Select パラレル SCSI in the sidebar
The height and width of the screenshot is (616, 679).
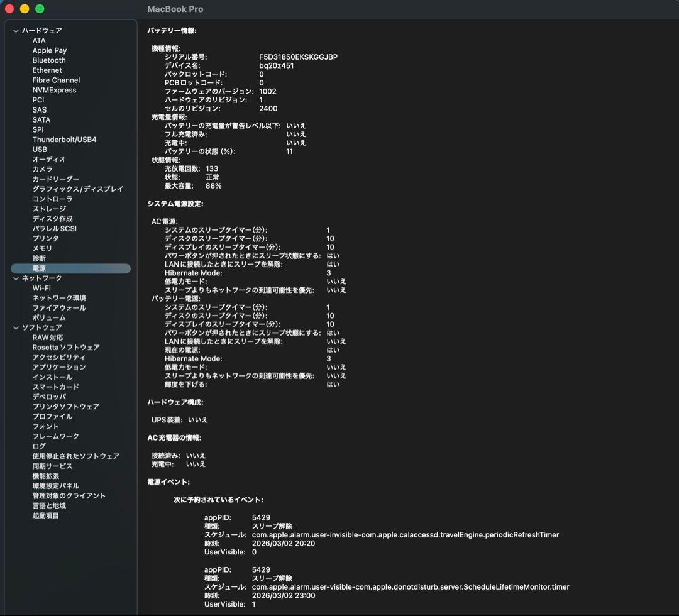55,229
